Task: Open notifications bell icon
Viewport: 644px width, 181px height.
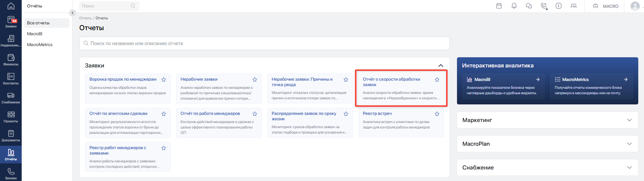Action: 514,6
